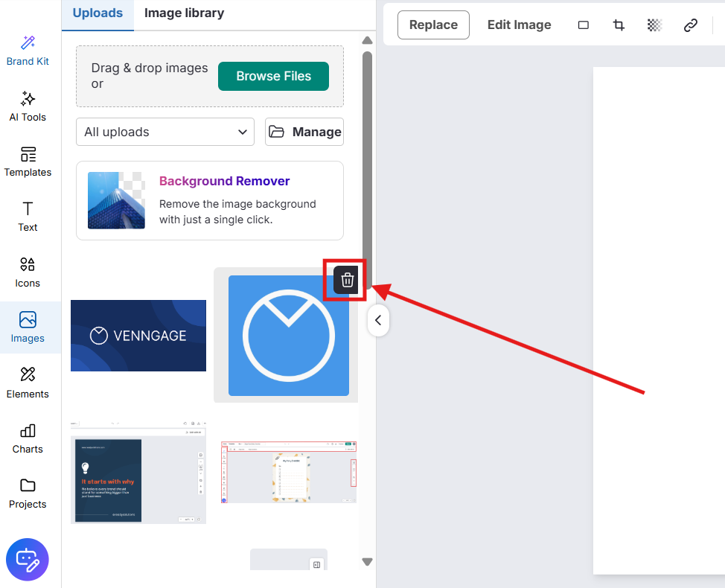Open the Icons panel

click(28, 272)
